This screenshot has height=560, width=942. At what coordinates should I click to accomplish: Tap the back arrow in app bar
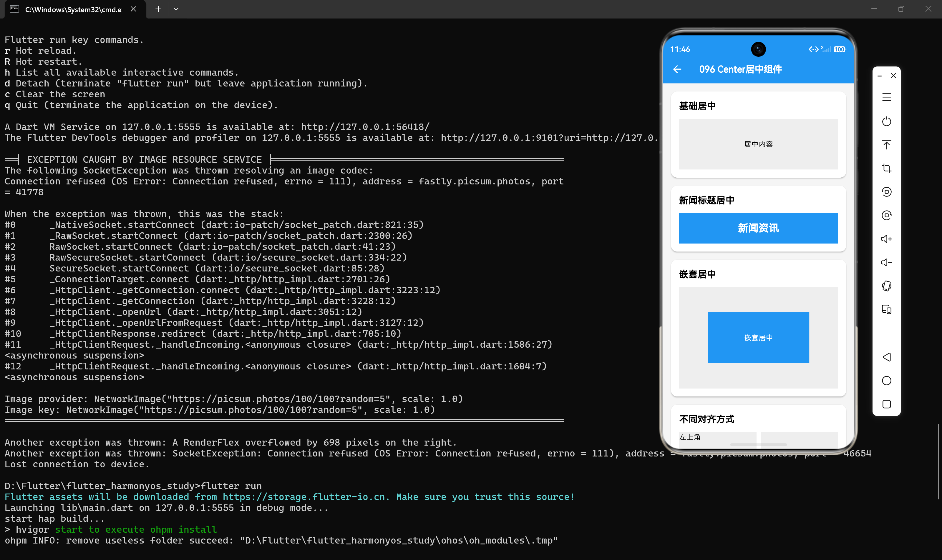[x=677, y=69]
